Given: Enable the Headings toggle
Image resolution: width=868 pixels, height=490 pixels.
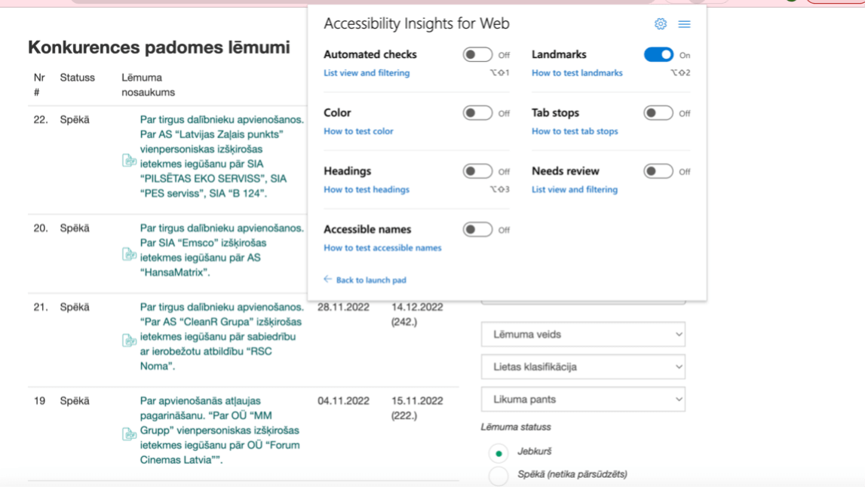Looking at the screenshot, I should pyautogui.click(x=477, y=172).
